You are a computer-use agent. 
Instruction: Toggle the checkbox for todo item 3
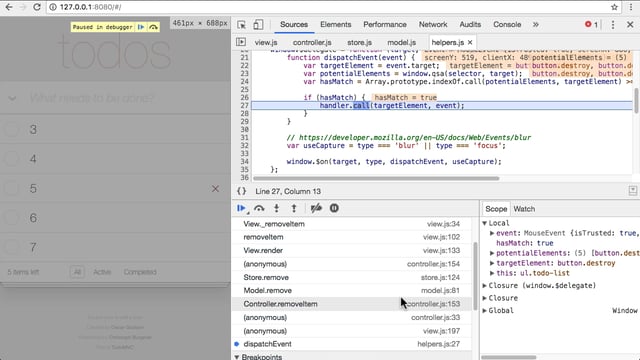[x=11, y=130]
